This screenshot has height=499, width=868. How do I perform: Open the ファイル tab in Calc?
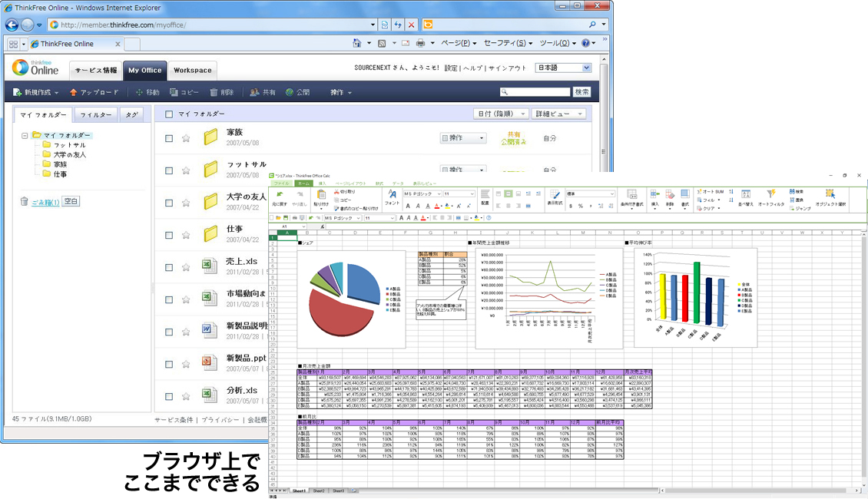[x=281, y=183]
